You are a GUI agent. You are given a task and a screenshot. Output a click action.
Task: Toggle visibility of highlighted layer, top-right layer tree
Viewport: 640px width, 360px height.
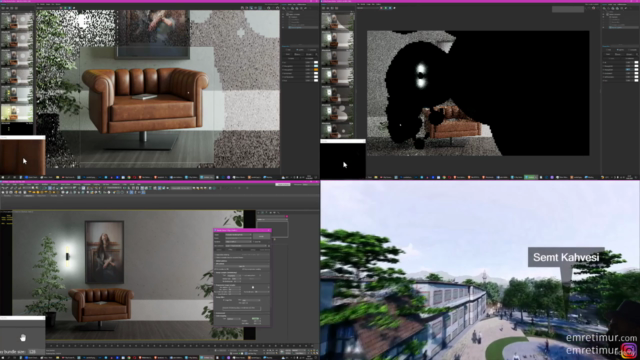[x=603, y=27]
